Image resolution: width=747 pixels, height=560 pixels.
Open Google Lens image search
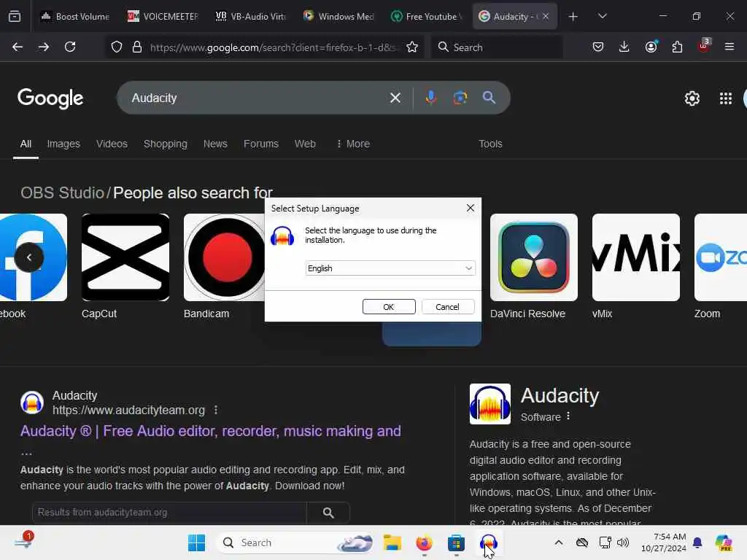pyautogui.click(x=460, y=98)
